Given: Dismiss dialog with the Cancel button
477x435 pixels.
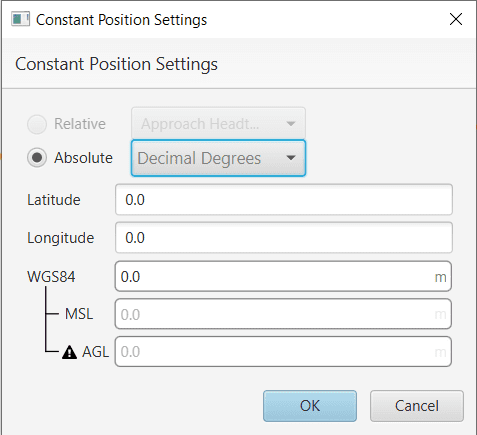Looking at the screenshot, I should (x=417, y=406).
